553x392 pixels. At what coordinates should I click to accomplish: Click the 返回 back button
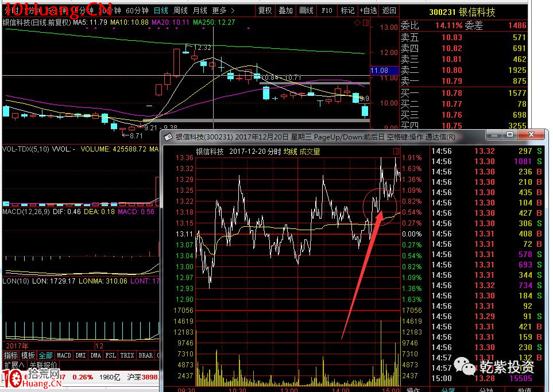click(389, 10)
